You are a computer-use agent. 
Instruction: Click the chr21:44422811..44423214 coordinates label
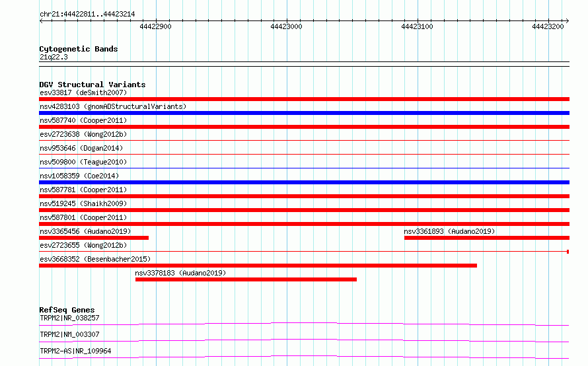click(x=87, y=15)
